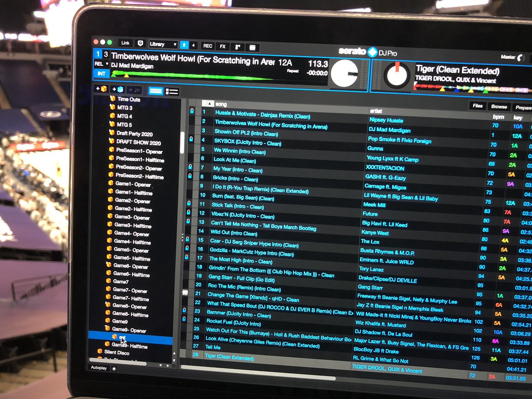
Task: Click the green cue marker on left waveform
Action: (113, 74)
